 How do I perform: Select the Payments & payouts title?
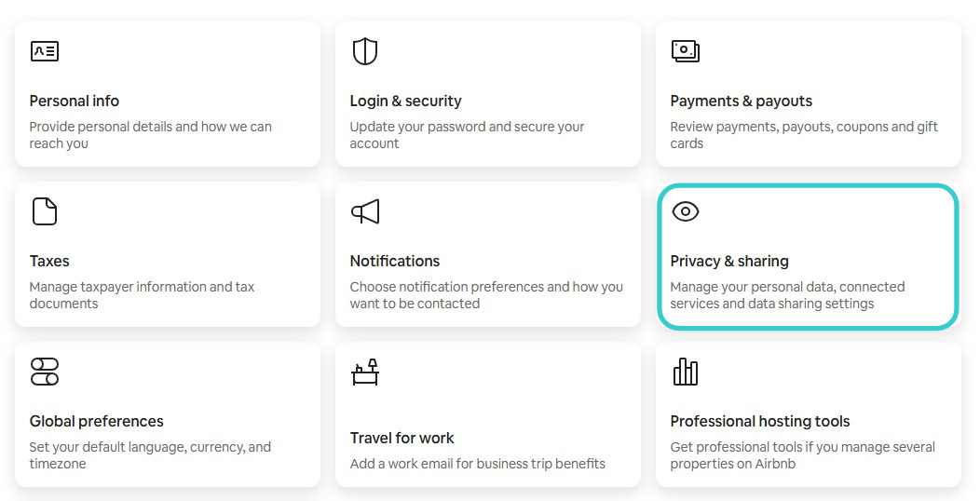[x=742, y=101]
